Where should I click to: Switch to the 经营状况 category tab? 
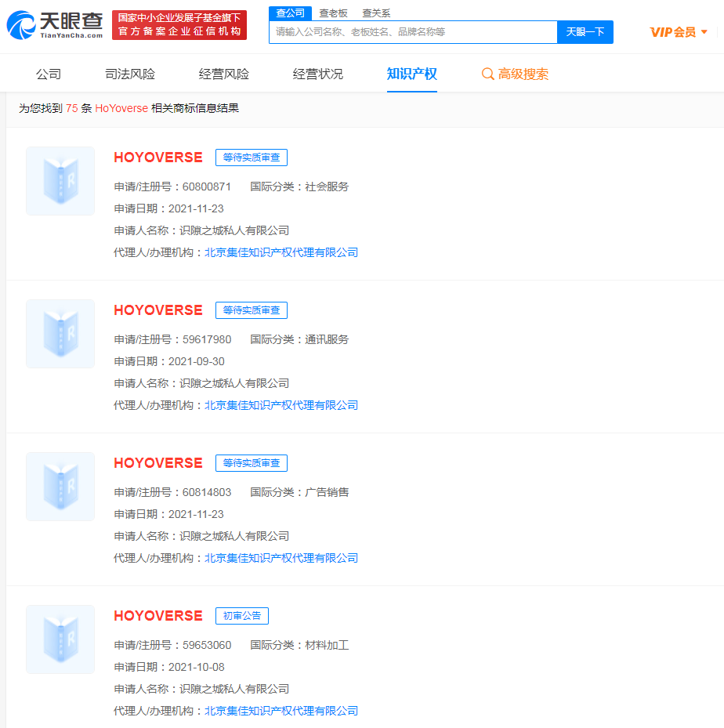pyautogui.click(x=318, y=74)
